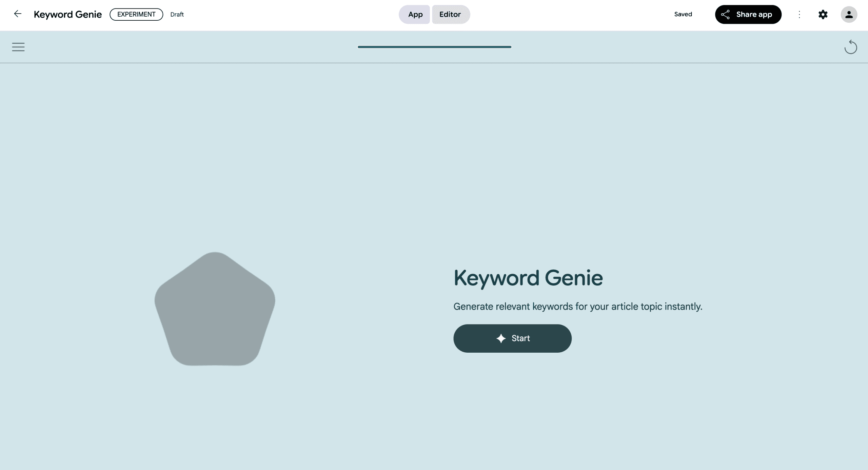Click the Saved status indicator
Screen dimensions: 868x470
click(683, 14)
